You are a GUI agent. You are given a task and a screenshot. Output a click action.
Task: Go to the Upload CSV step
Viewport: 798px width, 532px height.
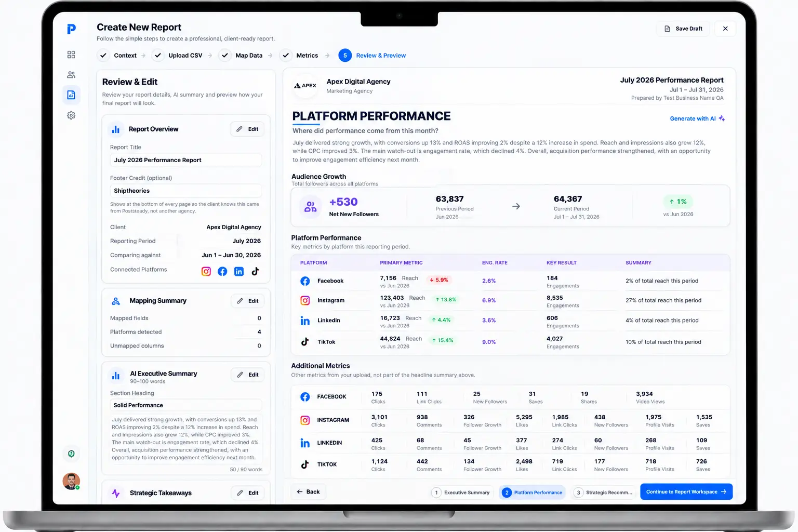click(178, 56)
